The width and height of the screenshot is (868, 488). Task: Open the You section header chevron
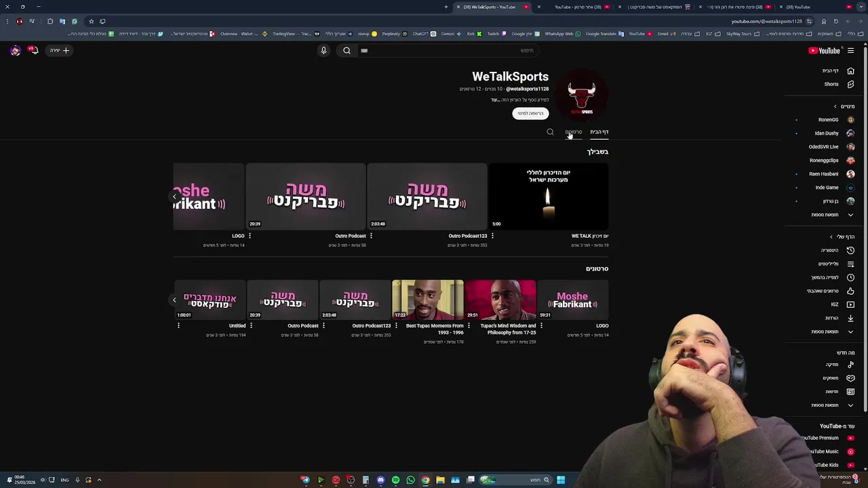point(831,237)
